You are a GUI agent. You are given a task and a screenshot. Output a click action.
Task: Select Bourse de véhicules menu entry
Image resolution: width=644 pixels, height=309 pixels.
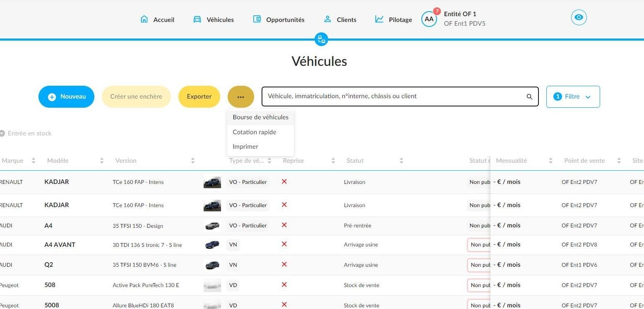(260, 117)
